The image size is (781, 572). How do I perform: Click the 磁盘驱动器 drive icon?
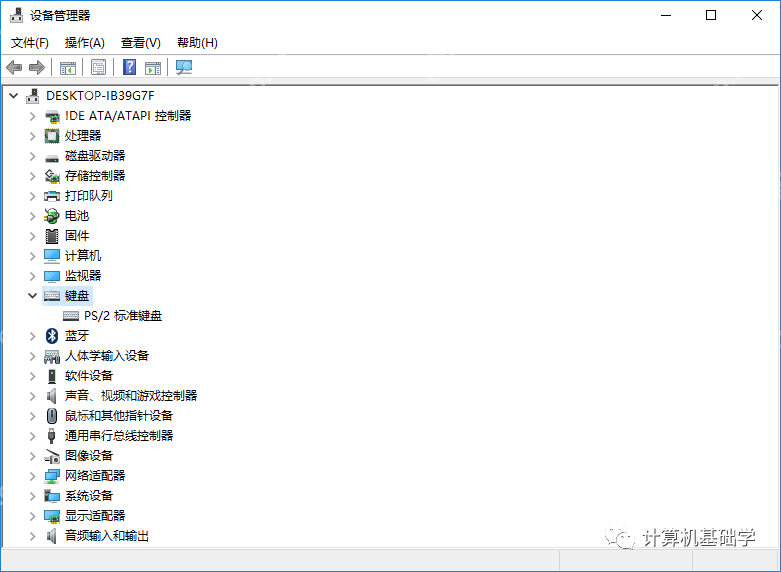point(52,156)
